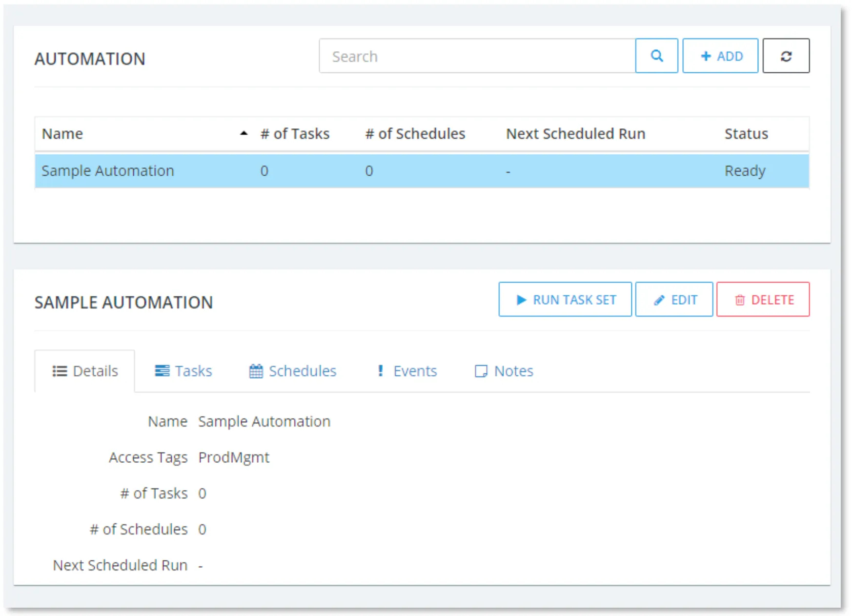
Task: Open the Notes tab
Action: (504, 371)
